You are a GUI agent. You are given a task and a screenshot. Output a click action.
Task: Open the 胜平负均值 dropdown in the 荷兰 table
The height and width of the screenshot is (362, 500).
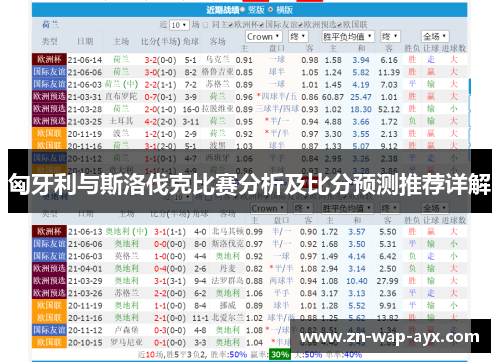[348, 36]
